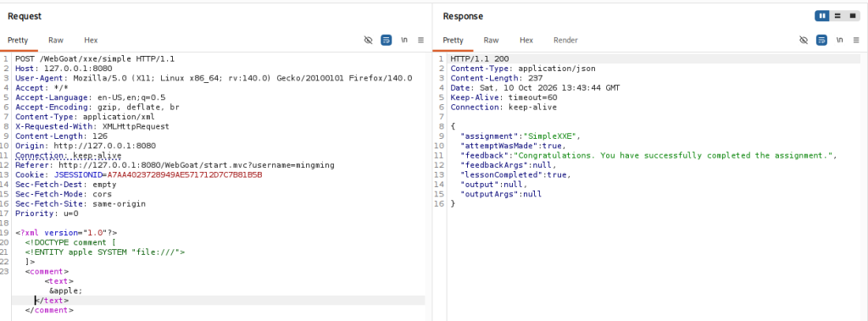Image resolution: width=868 pixels, height=321 pixels.
Task: Click the <!DOCTYPE comment [ line
Action: pyautogui.click(x=70, y=242)
